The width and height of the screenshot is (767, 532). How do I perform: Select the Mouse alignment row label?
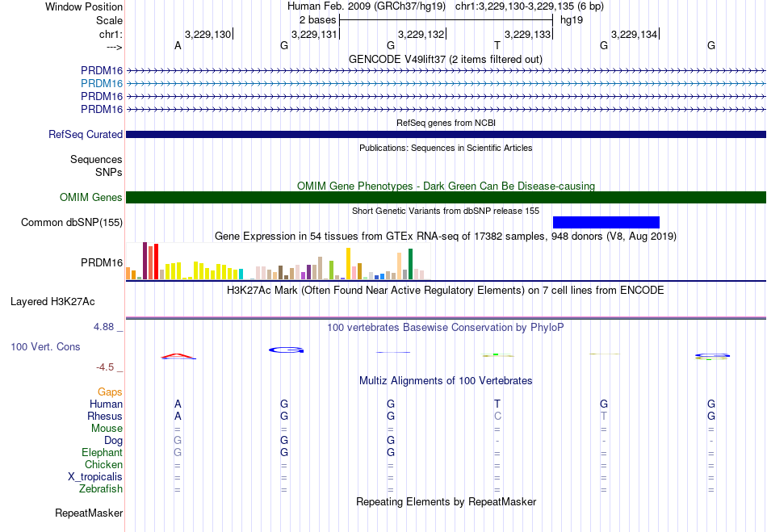point(107,429)
